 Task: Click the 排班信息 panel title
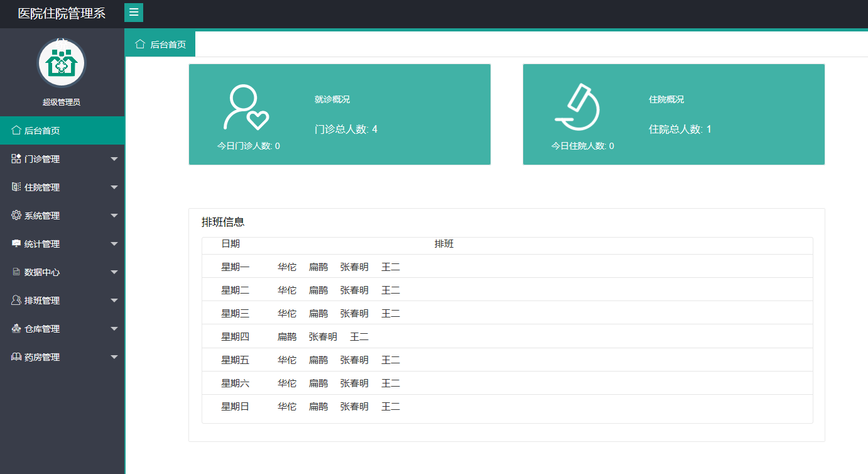click(223, 222)
